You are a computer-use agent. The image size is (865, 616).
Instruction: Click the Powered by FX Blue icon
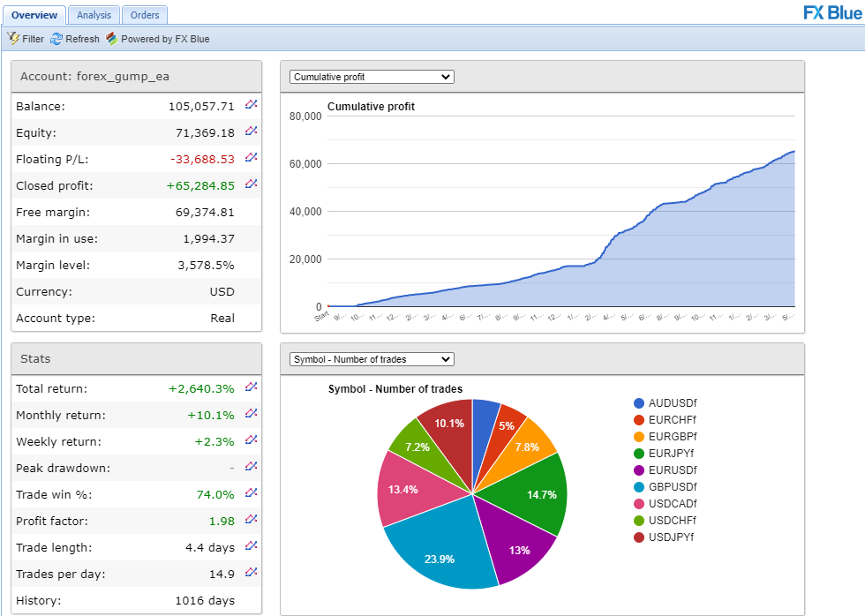pos(112,39)
